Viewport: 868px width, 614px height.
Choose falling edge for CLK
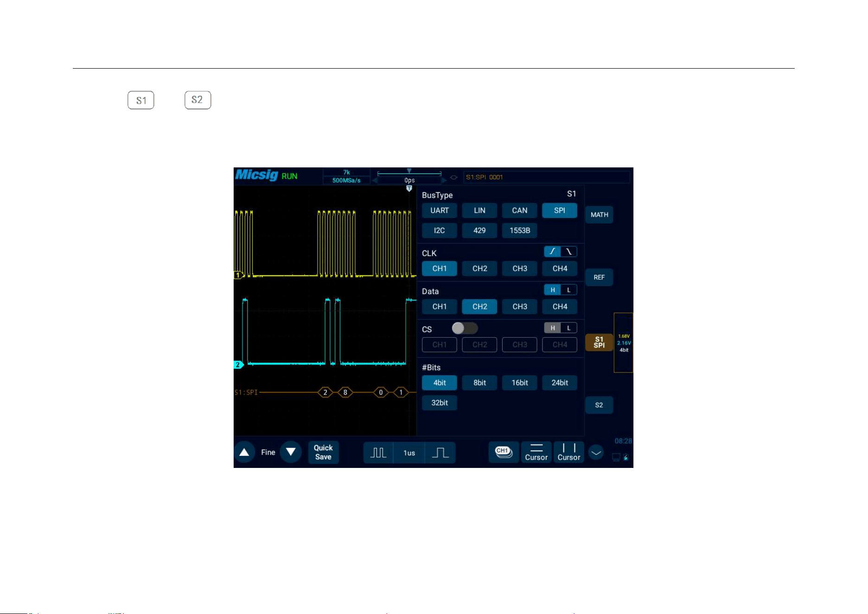tap(569, 251)
